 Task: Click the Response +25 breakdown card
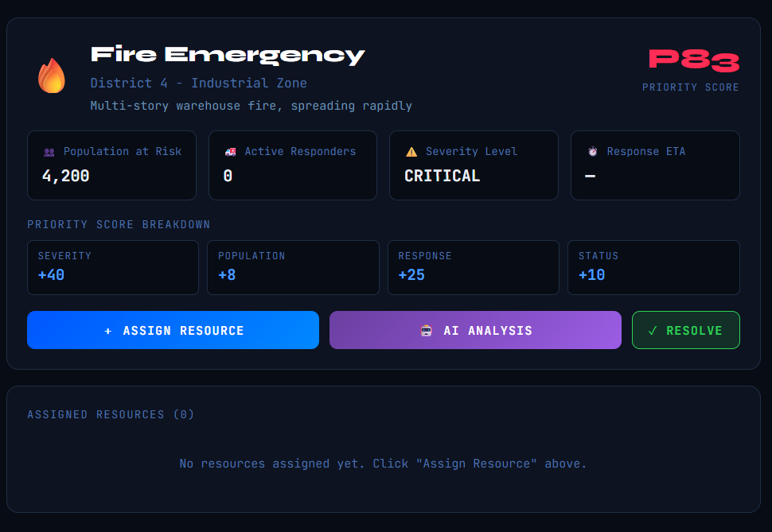click(473, 267)
